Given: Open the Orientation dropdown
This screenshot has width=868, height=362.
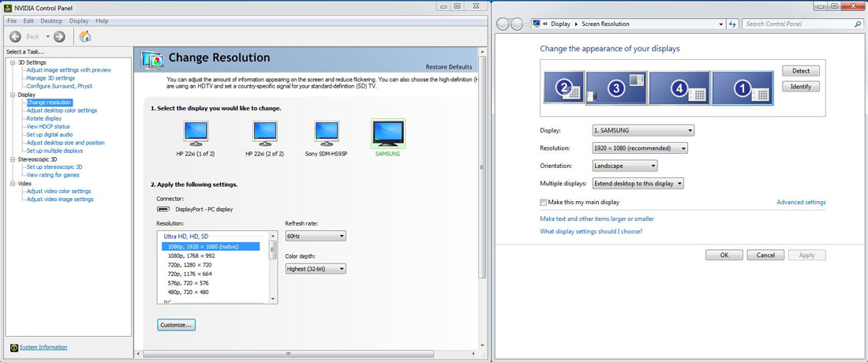Looking at the screenshot, I should [624, 166].
